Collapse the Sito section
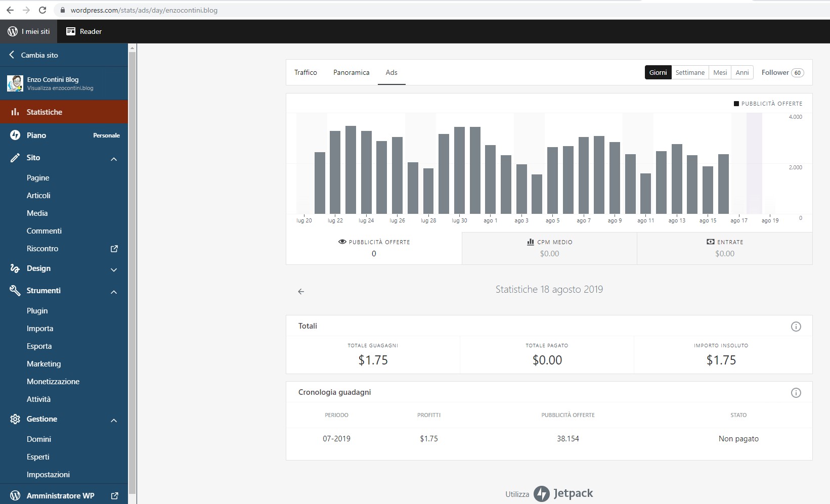The width and height of the screenshot is (830, 504). [x=114, y=159]
